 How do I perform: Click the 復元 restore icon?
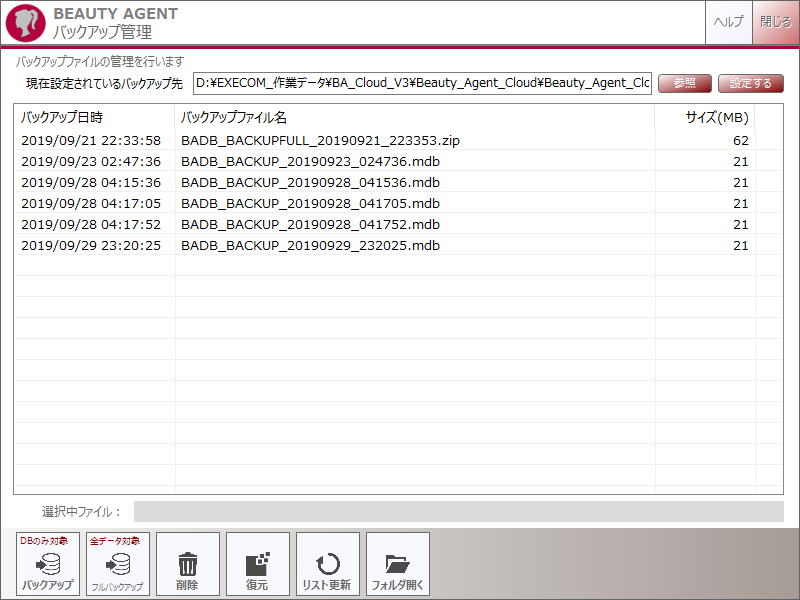pos(257,565)
